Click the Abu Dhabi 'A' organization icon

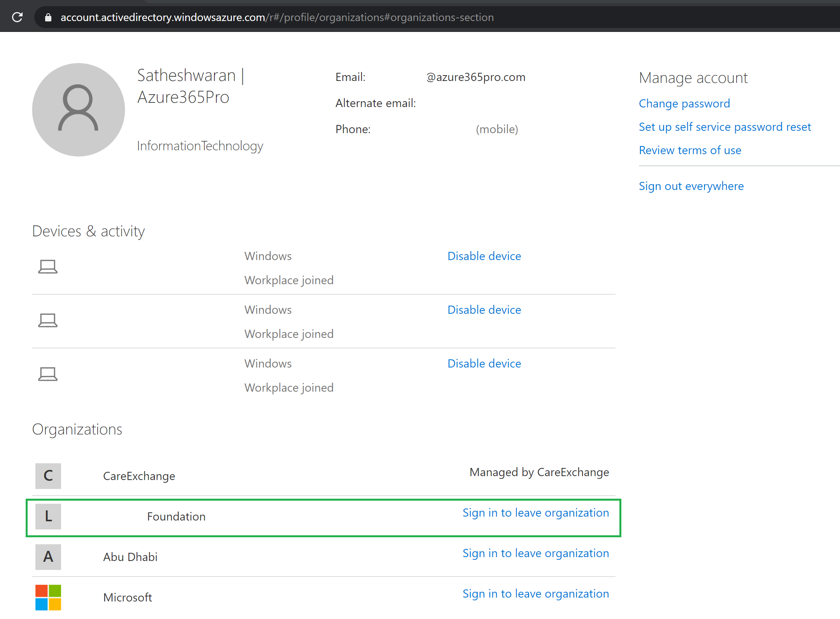[x=48, y=557]
